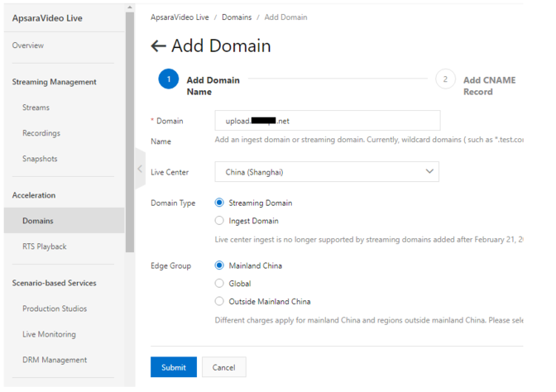This screenshot has width=556, height=392.
Task: Open Overview in the sidebar
Action: [x=28, y=45]
